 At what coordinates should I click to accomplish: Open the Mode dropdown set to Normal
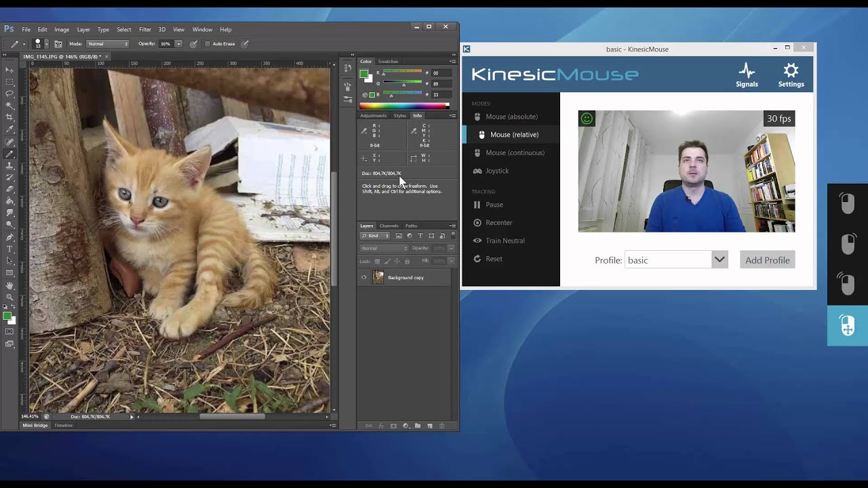[x=107, y=44]
